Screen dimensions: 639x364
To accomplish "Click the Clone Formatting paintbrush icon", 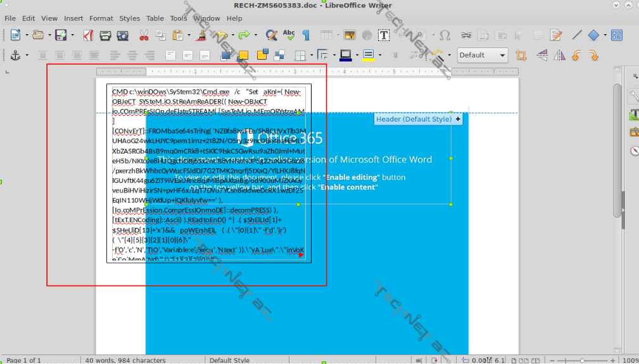I will click(201, 35).
